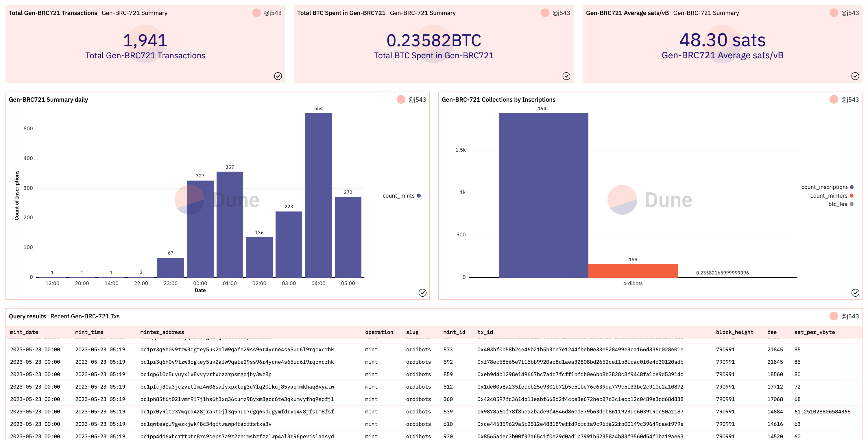This screenshot has width=868, height=440.
Task: Sort table by sat_per_vbyte column header
Action: pos(814,332)
